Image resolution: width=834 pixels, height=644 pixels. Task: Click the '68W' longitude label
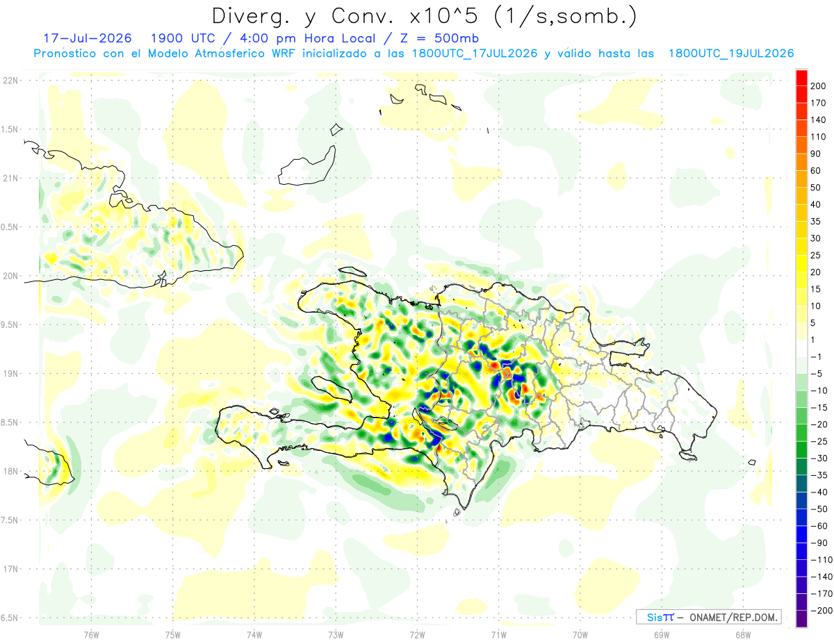pyautogui.click(x=742, y=634)
